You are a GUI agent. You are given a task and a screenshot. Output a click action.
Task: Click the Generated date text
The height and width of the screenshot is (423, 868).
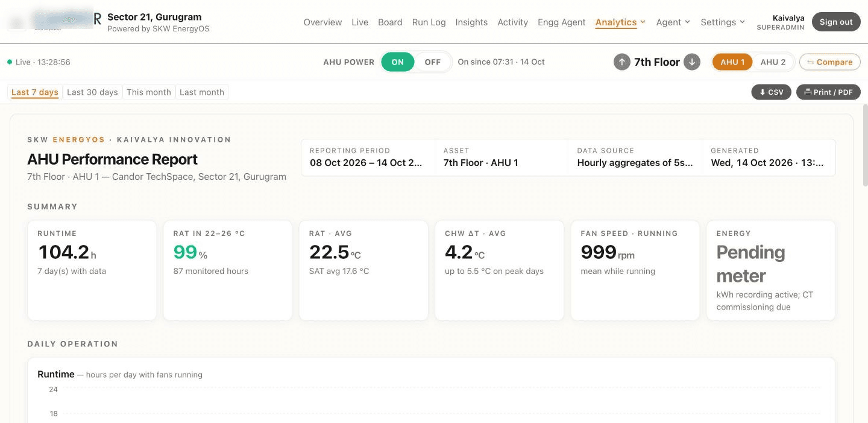[x=767, y=162]
